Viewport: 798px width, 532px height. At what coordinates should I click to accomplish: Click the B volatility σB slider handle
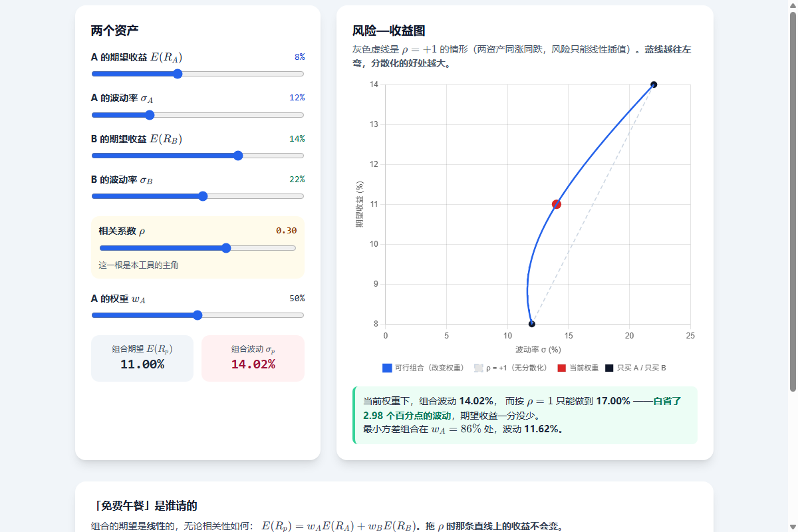tap(203, 196)
